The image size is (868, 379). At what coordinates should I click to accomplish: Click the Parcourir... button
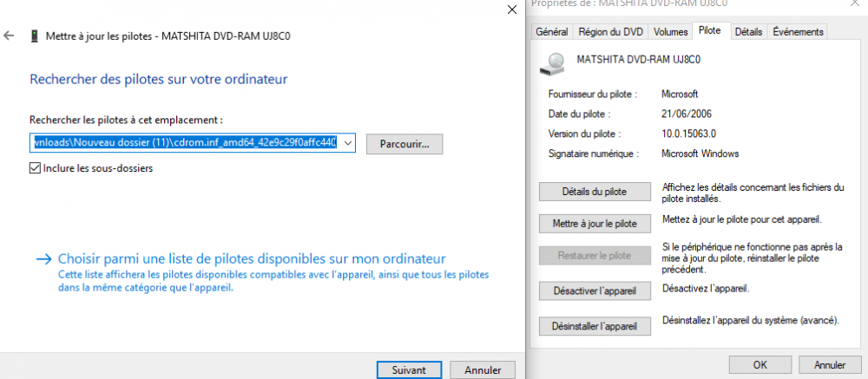(x=404, y=144)
